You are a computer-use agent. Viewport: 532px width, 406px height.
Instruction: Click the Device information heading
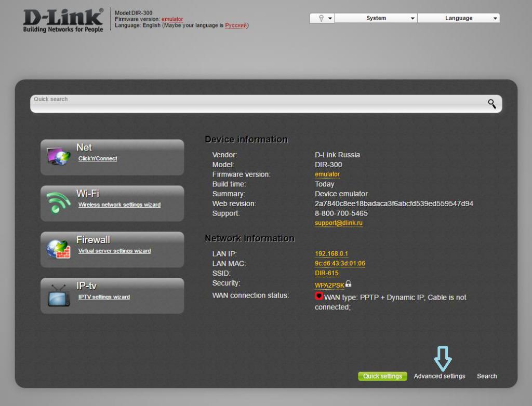coord(246,140)
